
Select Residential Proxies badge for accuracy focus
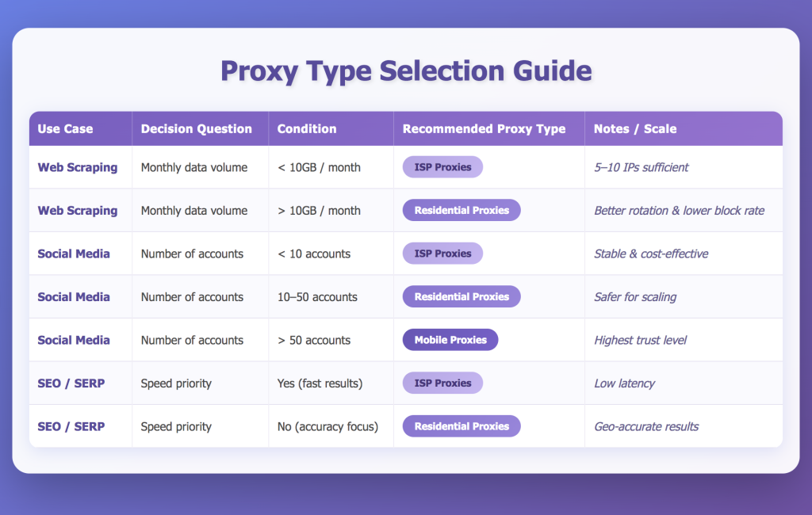pos(462,426)
